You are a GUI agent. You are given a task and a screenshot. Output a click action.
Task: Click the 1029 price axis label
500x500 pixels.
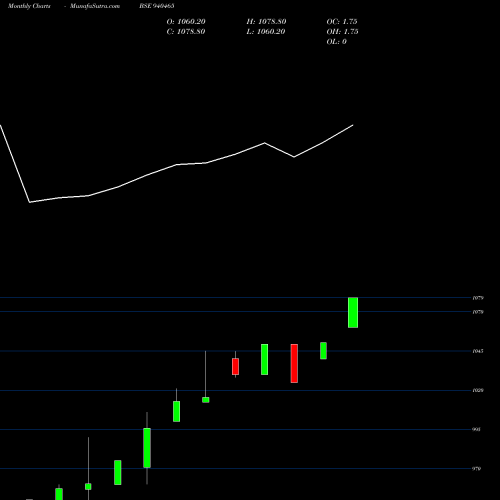tap(478, 390)
